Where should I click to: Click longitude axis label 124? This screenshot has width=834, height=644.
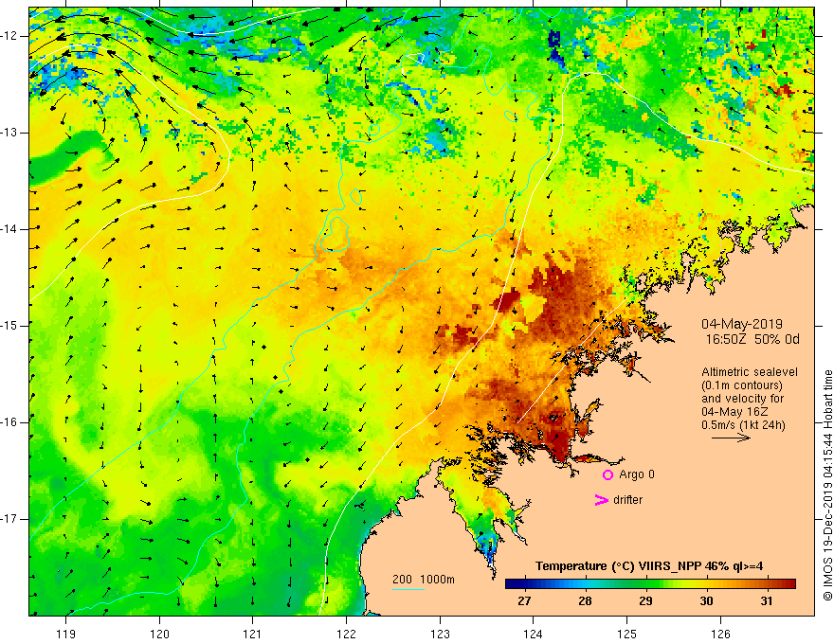click(534, 634)
